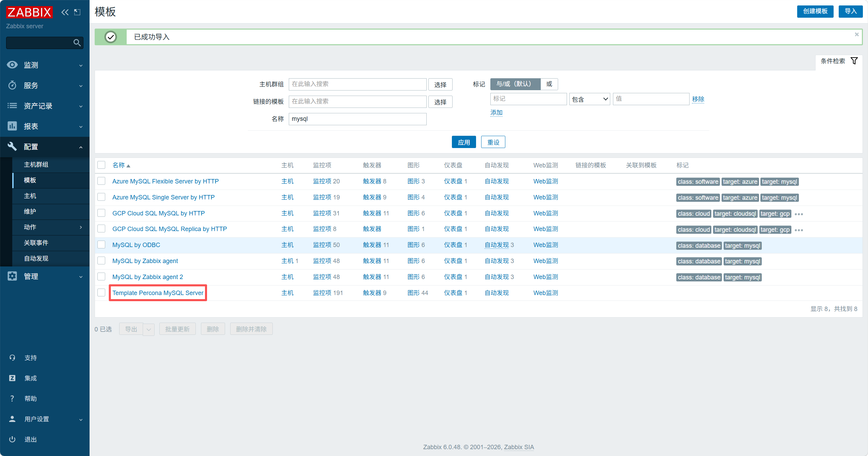The width and height of the screenshot is (868, 456).
Task: Click 选择 button next to 主机群组
Action: pyautogui.click(x=440, y=84)
